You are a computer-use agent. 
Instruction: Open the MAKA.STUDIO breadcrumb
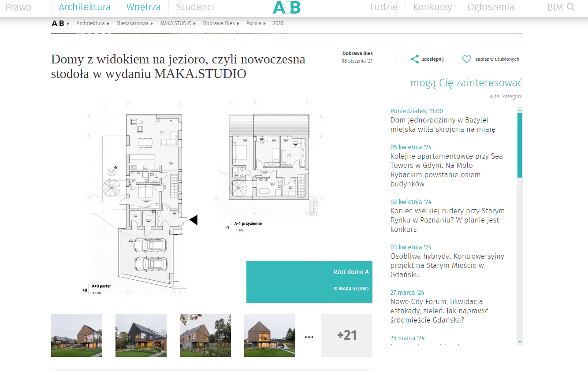click(176, 23)
